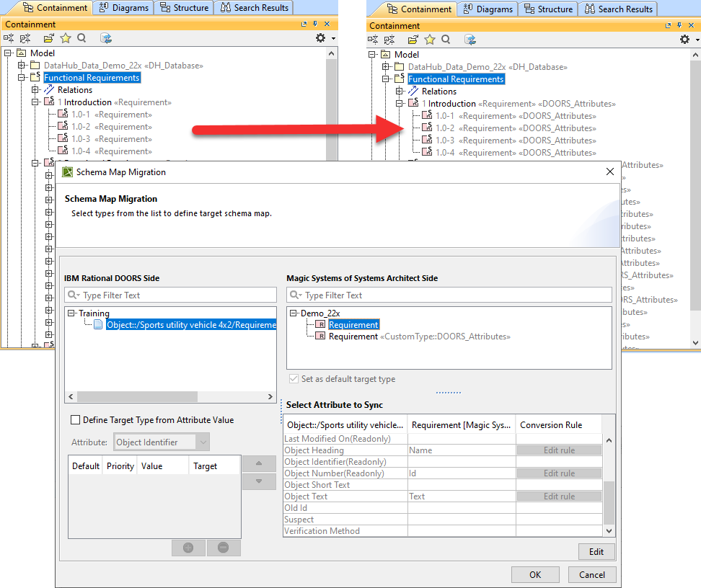701x588 pixels.
Task: Click the favorites star icon in right Containment toolbar
Action: (x=430, y=40)
